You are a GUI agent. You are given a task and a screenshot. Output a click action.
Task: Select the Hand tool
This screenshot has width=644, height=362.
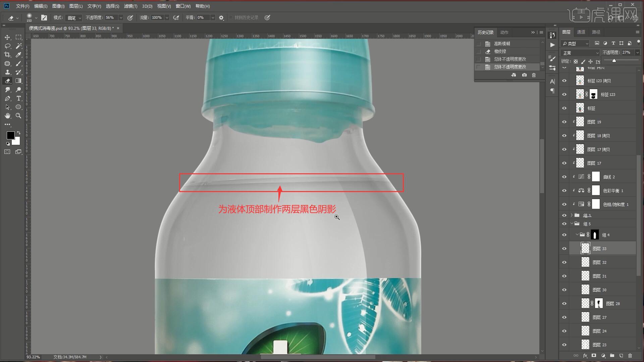[7, 116]
